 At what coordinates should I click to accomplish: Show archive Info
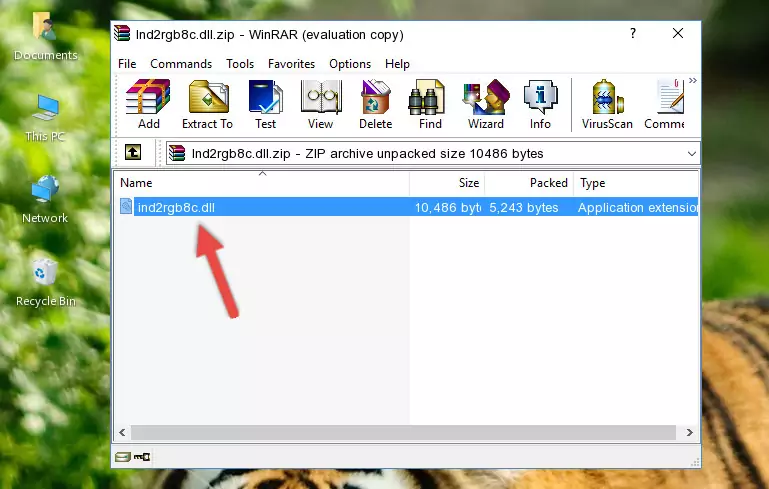[x=540, y=104]
